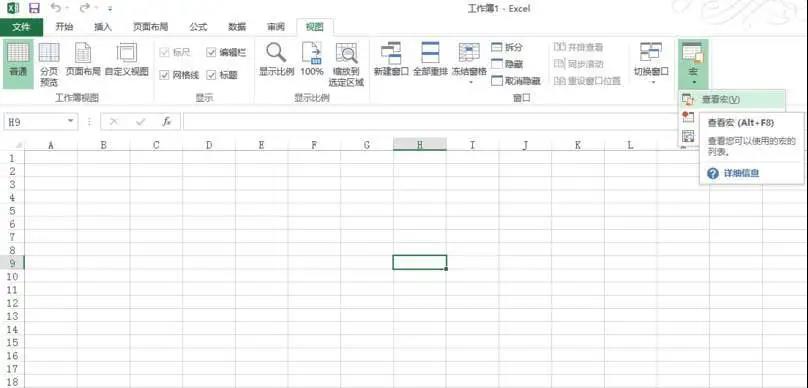The width and height of the screenshot is (808, 388).
Task: Switch to the 审阅 Review tab
Action: [x=276, y=27]
